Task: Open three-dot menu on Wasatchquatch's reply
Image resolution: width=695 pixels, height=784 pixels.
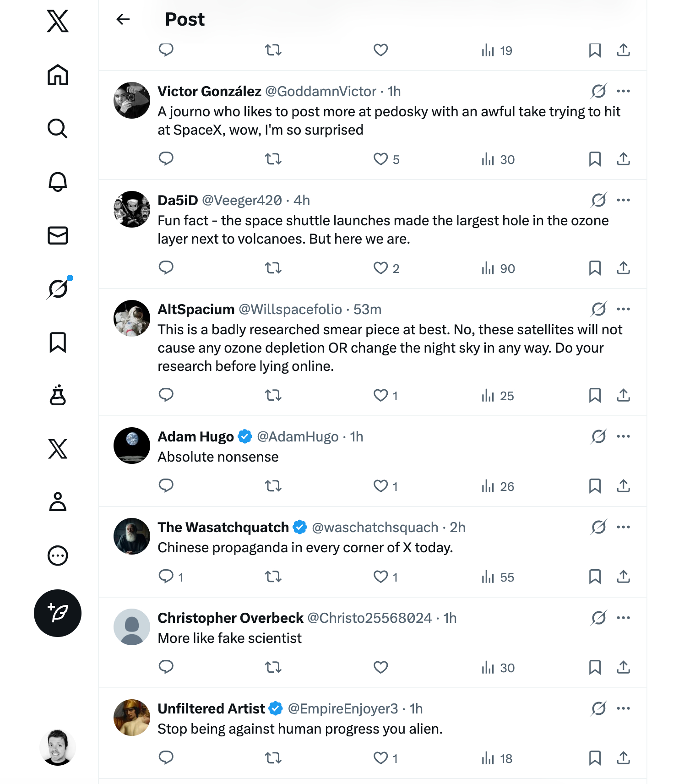Action: tap(623, 527)
